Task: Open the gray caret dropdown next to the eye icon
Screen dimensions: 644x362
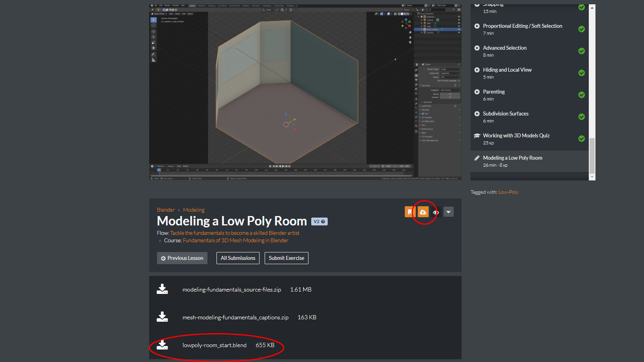Action: click(449, 212)
